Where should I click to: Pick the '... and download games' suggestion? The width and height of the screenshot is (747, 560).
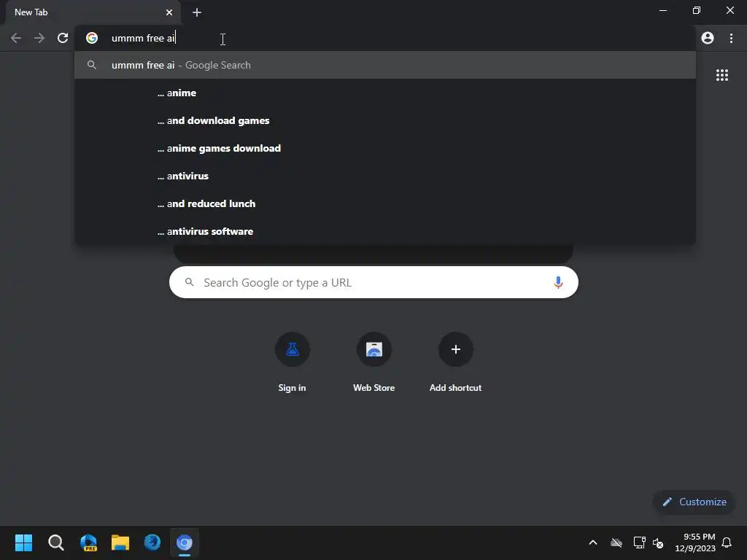tap(385, 120)
